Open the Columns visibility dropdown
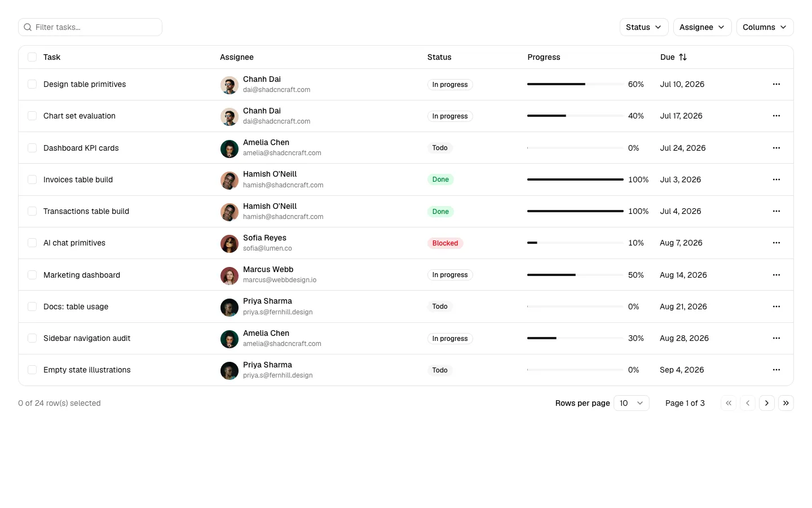The image size is (812, 508). coord(765,27)
